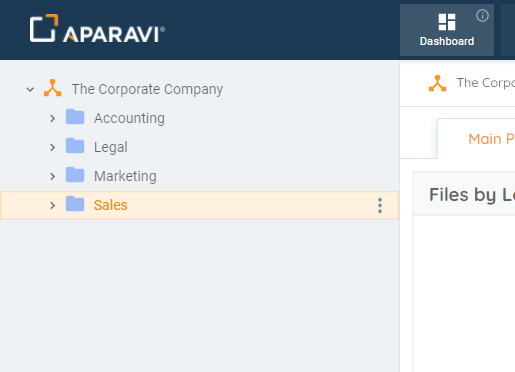Screen dimensions: 515x372
Task: Click the org icon in the content header
Action: pyautogui.click(x=437, y=83)
